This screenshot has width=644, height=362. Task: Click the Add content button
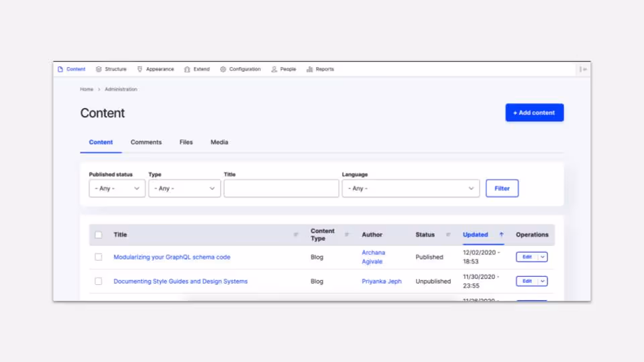coord(535,113)
